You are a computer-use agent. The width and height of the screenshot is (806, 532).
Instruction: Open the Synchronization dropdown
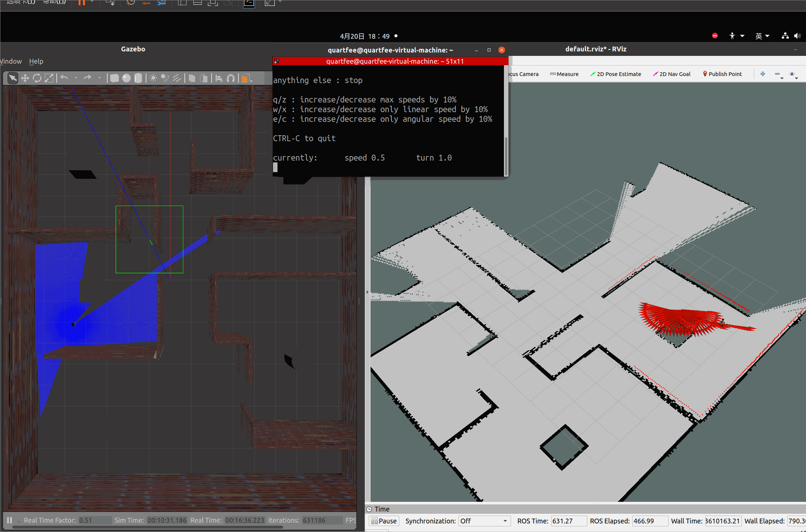click(x=483, y=521)
